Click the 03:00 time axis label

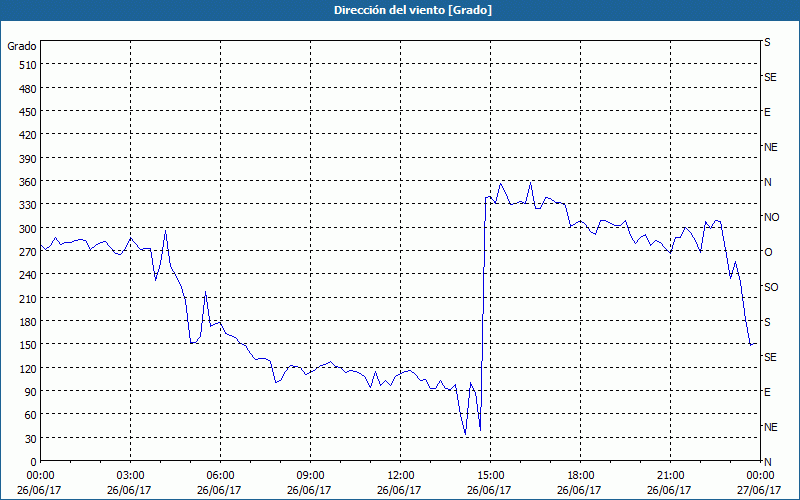(x=131, y=476)
